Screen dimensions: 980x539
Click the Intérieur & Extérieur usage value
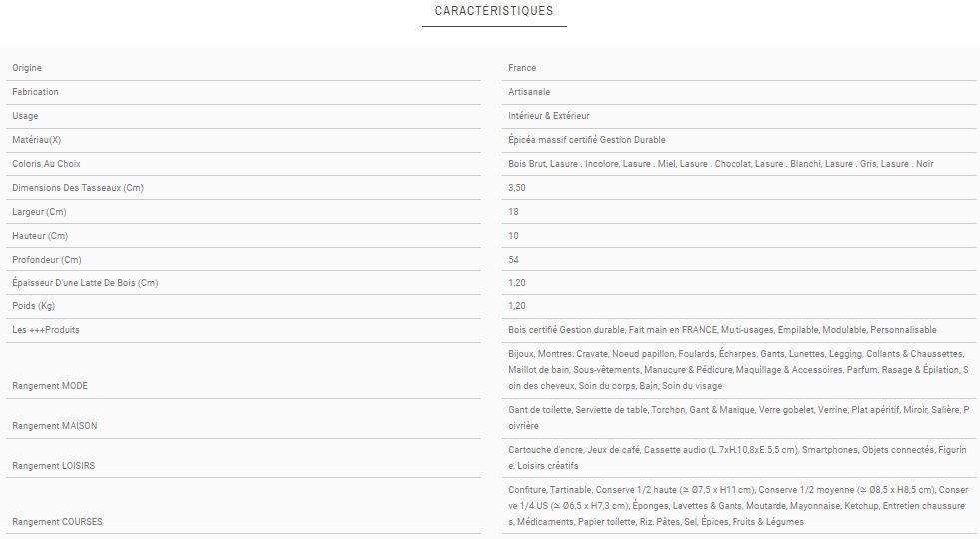pyautogui.click(x=549, y=116)
